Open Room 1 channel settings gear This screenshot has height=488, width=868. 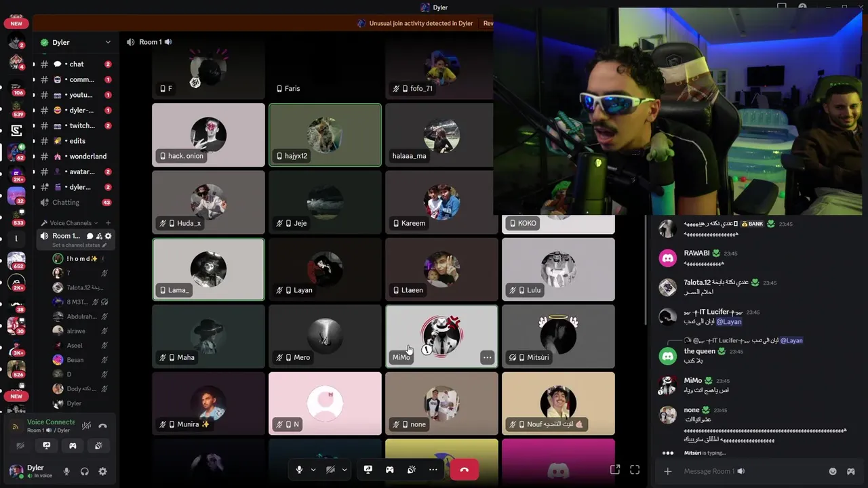click(x=108, y=236)
